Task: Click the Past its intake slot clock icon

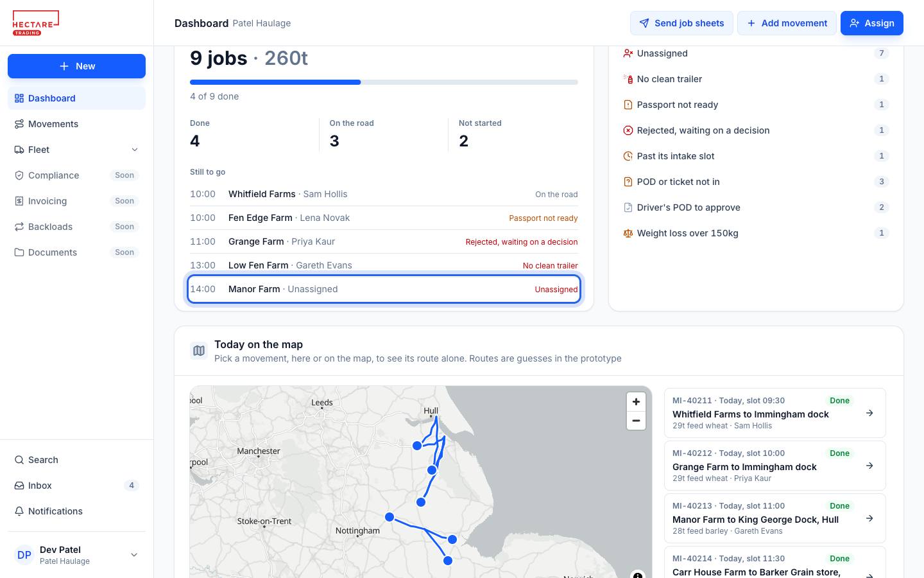Action: click(628, 156)
